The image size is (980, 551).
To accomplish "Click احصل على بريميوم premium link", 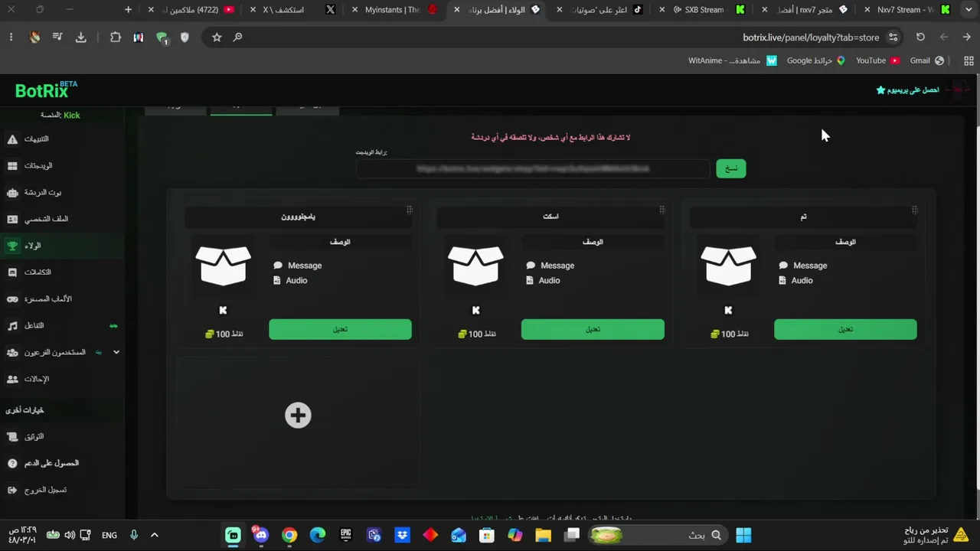I will [x=908, y=90].
